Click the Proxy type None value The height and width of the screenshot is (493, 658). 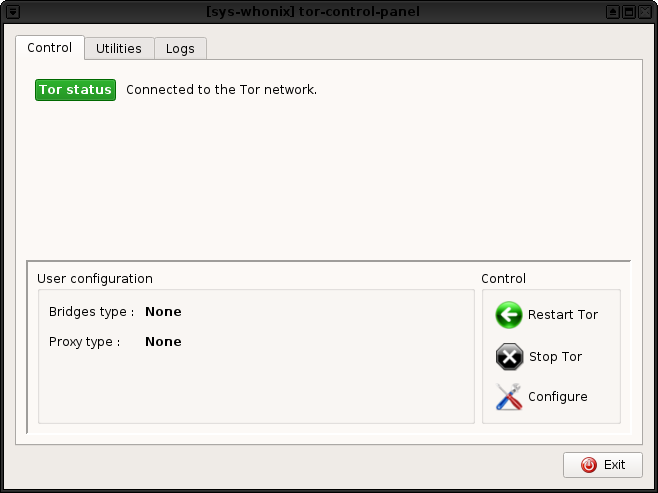[163, 342]
